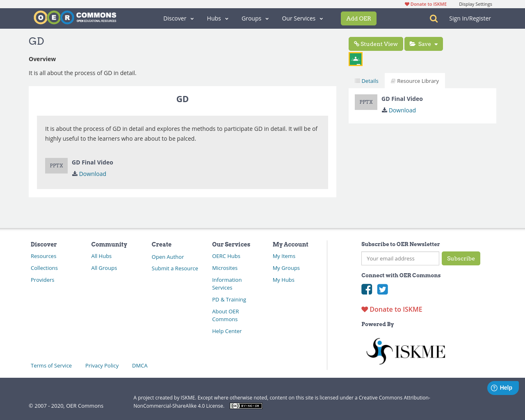Select the Resource Library tab

pyautogui.click(x=415, y=81)
